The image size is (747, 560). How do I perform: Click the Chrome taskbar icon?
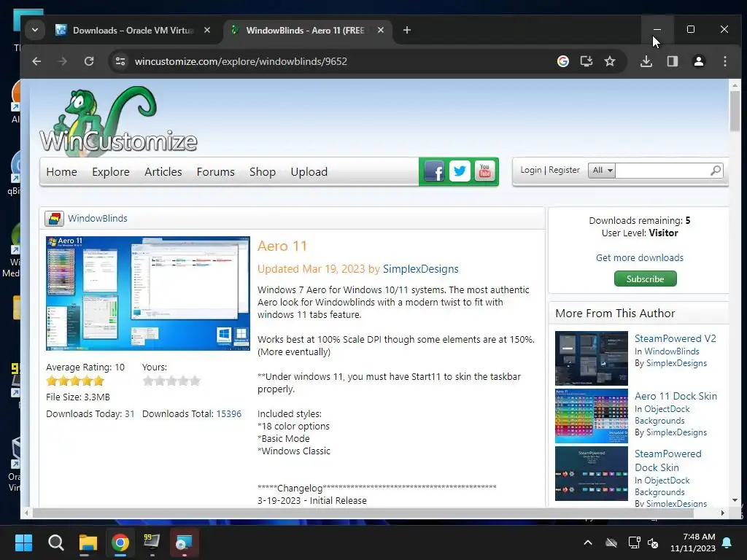point(120,542)
